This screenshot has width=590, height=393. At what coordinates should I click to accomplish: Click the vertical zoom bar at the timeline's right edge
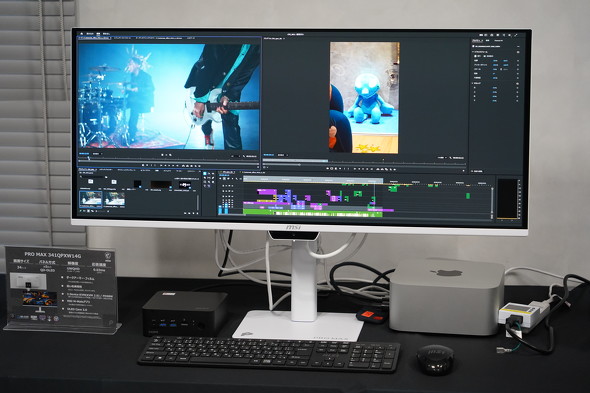(x=492, y=203)
